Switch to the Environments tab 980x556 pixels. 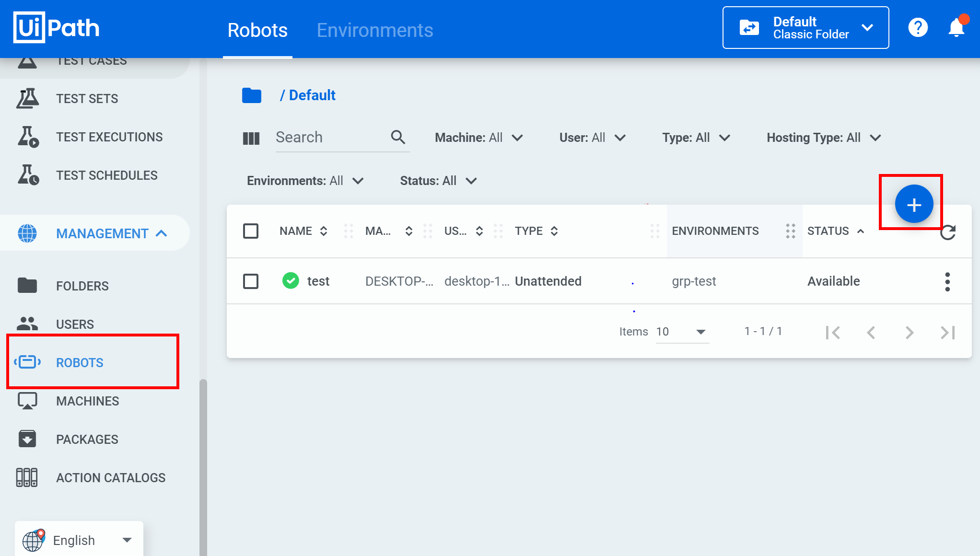[374, 30]
